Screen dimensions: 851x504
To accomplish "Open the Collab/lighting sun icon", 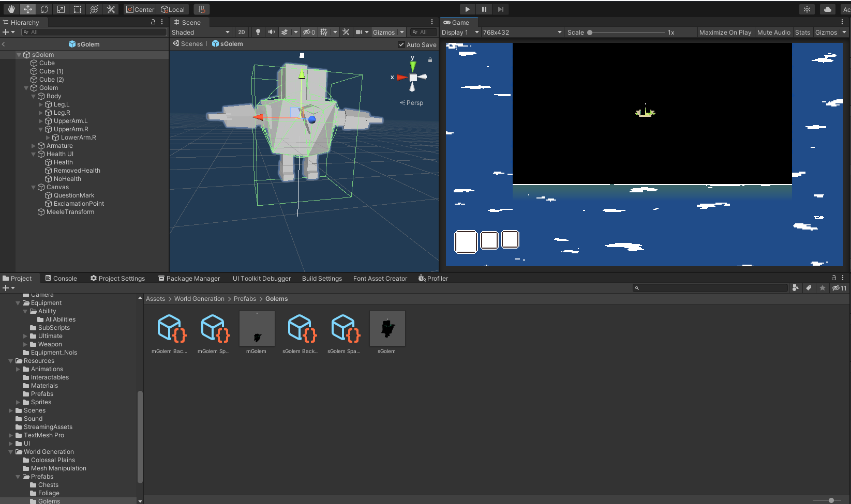I will 807,9.
